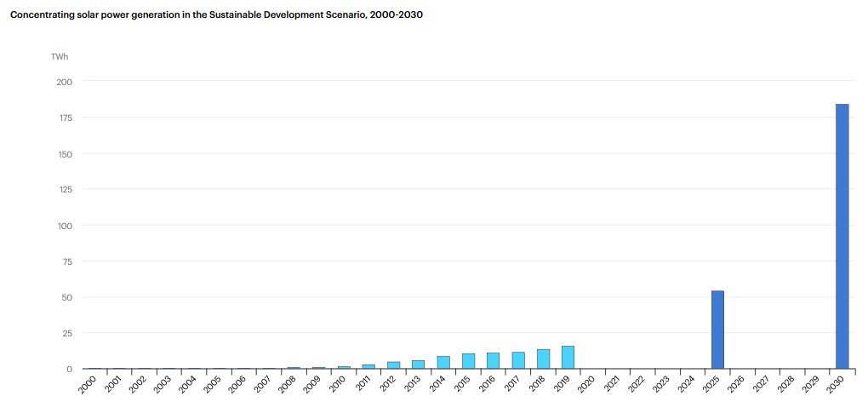
Task: Click the 2012 data bar
Action: coord(393,365)
